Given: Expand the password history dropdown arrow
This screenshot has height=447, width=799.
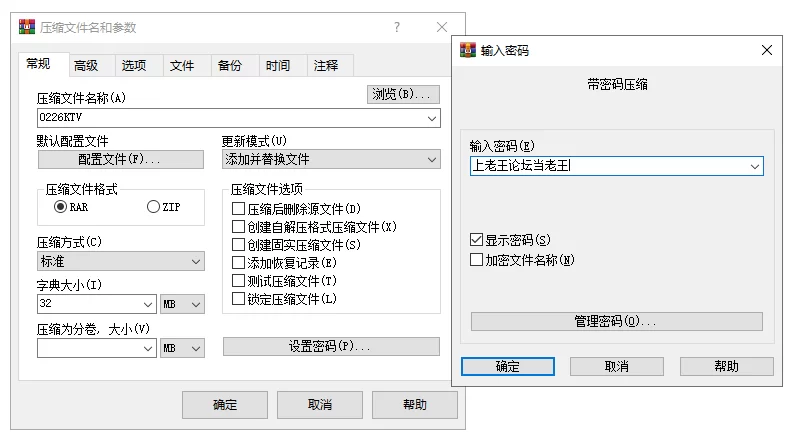Looking at the screenshot, I should [x=755, y=167].
